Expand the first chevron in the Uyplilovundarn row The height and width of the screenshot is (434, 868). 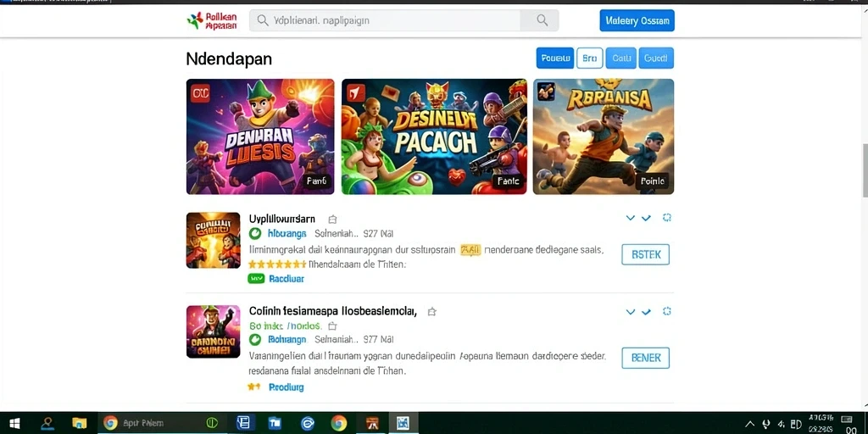coord(630,218)
